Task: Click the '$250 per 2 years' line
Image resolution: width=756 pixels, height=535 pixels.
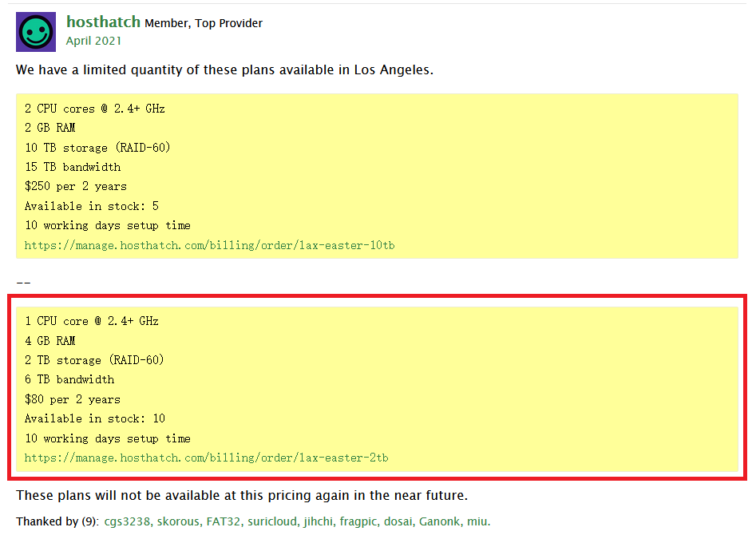Action: click(76, 186)
